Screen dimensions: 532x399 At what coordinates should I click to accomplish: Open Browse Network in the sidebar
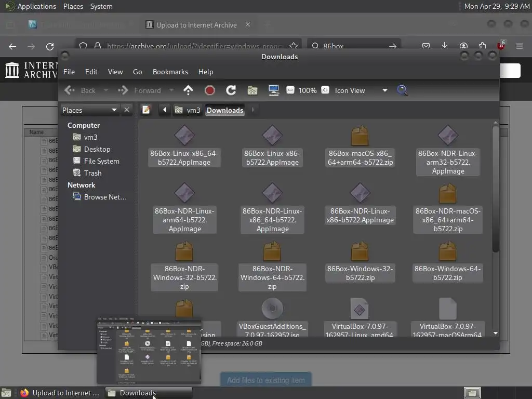100,197
